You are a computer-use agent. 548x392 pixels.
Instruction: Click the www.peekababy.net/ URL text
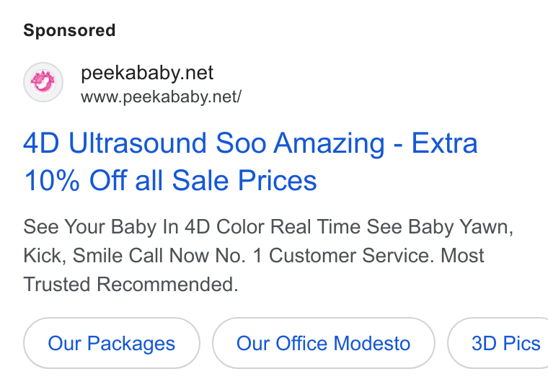point(161,97)
